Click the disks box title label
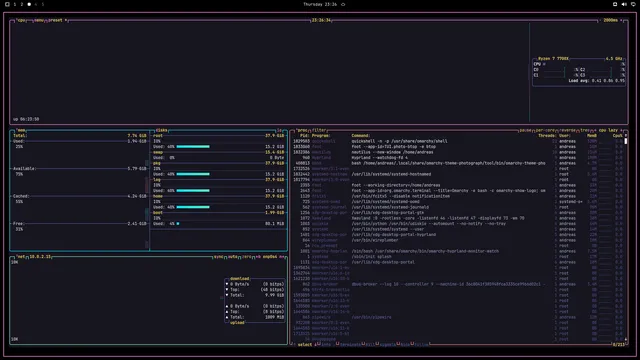The width and height of the screenshot is (640, 360). 161,130
